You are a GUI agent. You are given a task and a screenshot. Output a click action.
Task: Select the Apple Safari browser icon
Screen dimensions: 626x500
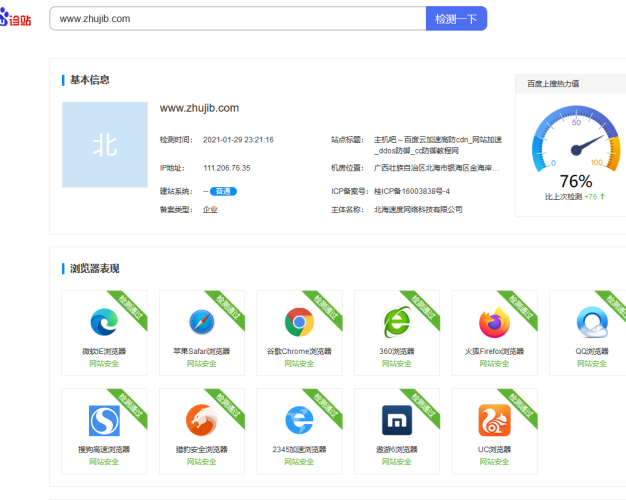(202, 322)
